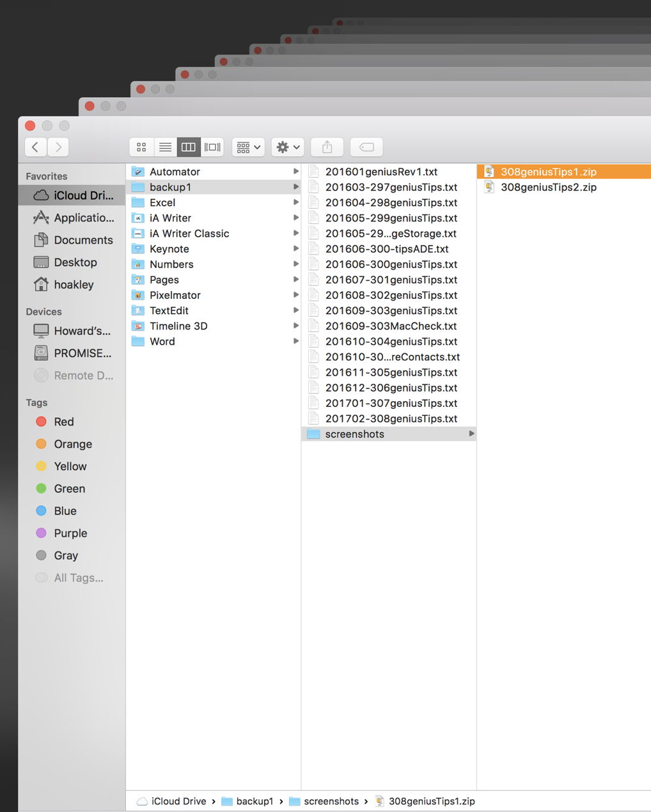This screenshot has width=651, height=812.
Task: Select column view mode
Action: click(189, 147)
